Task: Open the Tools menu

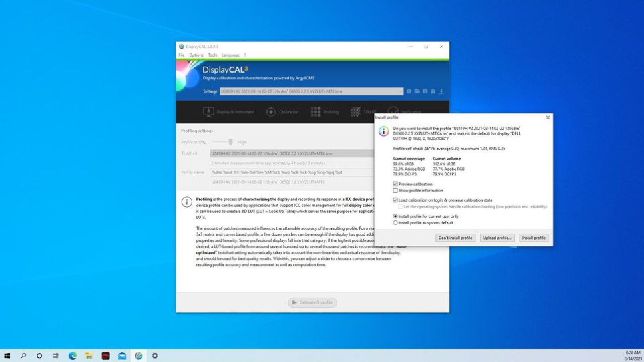Action: [213, 55]
